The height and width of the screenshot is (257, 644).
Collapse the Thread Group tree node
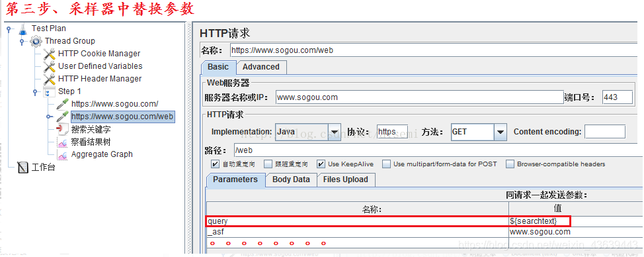[x=22, y=41]
